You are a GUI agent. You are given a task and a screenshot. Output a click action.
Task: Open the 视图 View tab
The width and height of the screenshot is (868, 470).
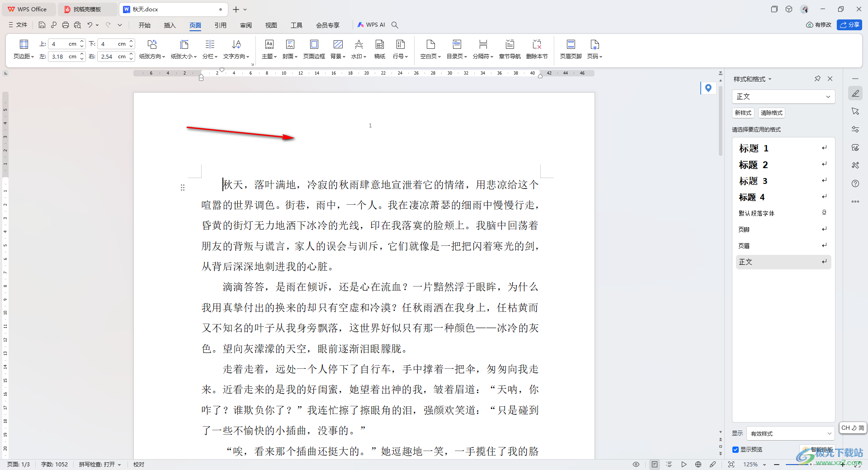pyautogui.click(x=271, y=25)
